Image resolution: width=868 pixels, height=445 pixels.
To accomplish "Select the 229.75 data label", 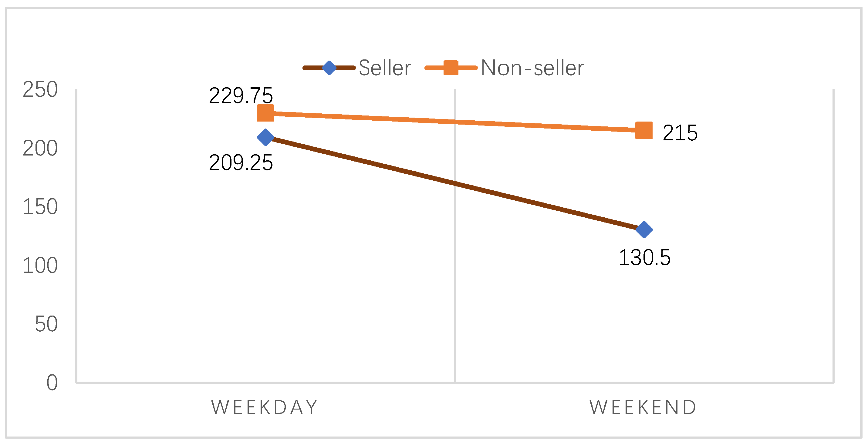I will coord(241,95).
